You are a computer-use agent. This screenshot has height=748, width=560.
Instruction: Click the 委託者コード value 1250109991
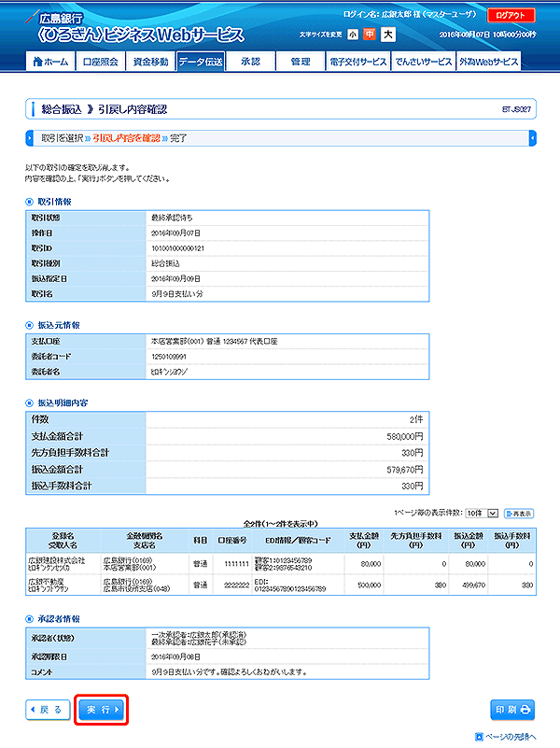pyautogui.click(x=169, y=357)
